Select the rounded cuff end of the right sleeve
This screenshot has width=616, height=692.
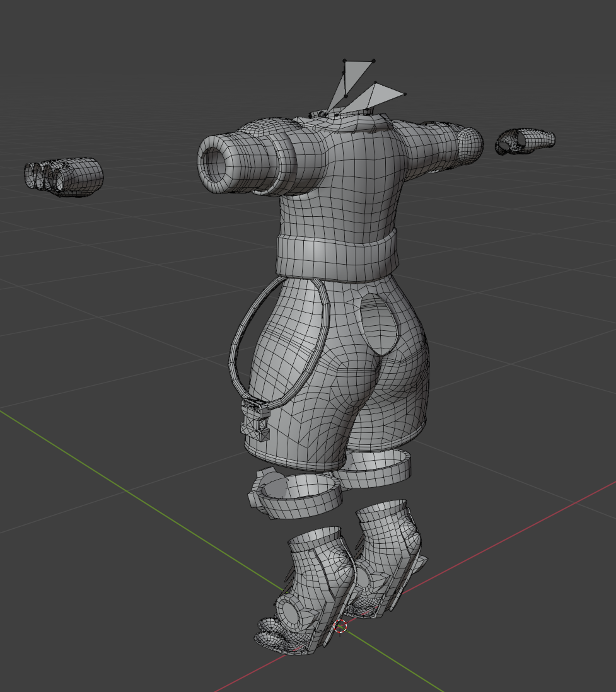(470, 143)
